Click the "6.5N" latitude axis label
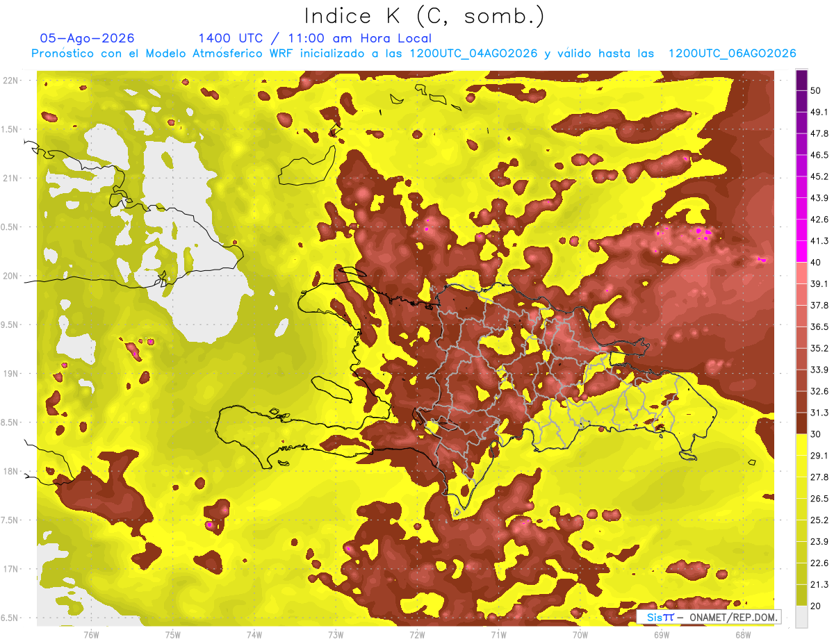Screen dimensions: 834x644 (x=10, y=618)
